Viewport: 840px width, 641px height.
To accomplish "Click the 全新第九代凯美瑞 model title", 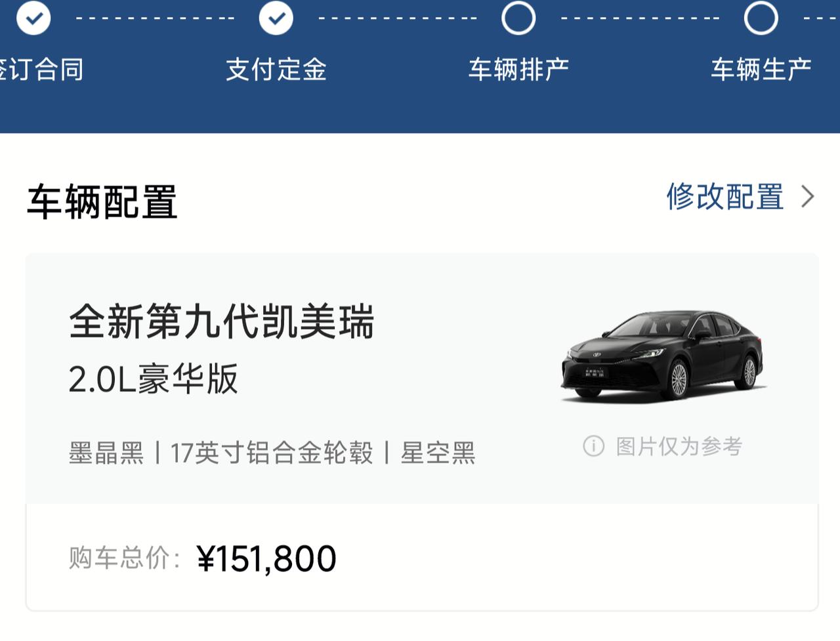I will 222,321.
